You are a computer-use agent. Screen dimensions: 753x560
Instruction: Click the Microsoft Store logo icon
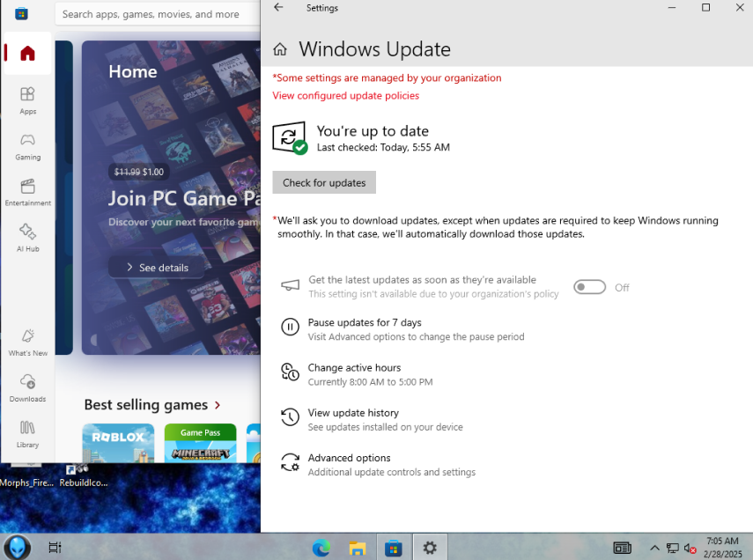click(21, 14)
